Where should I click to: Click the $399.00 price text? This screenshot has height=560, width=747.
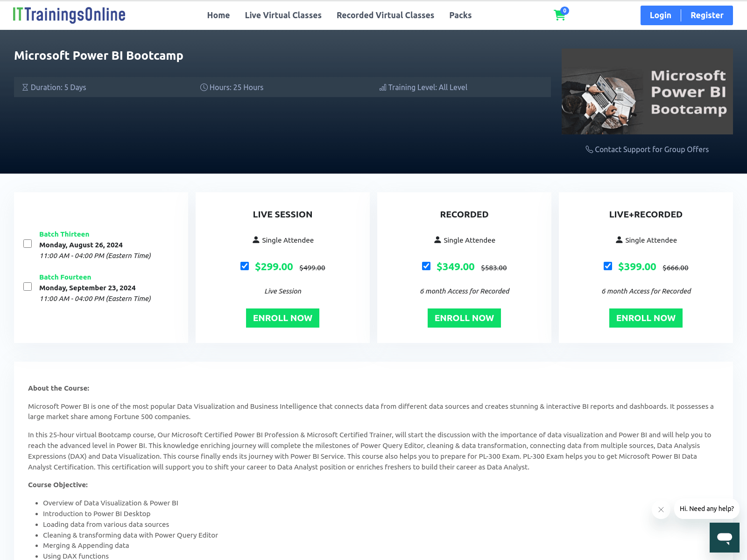[637, 267]
